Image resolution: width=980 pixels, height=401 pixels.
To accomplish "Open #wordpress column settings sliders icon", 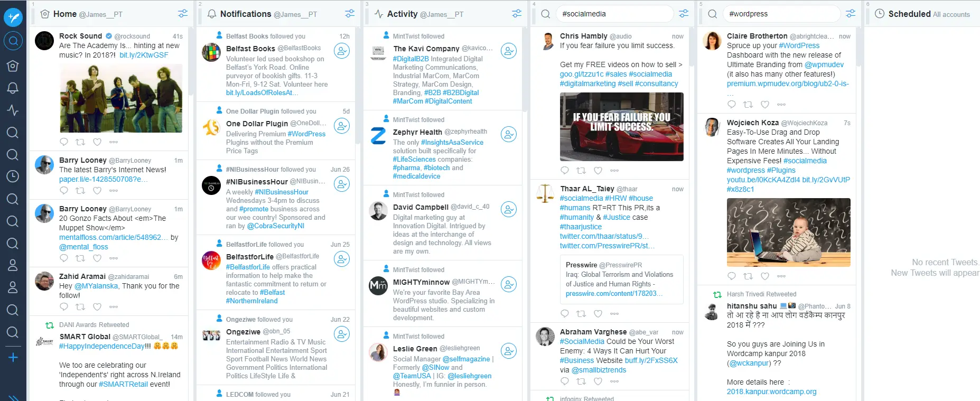I will click(851, 14).
